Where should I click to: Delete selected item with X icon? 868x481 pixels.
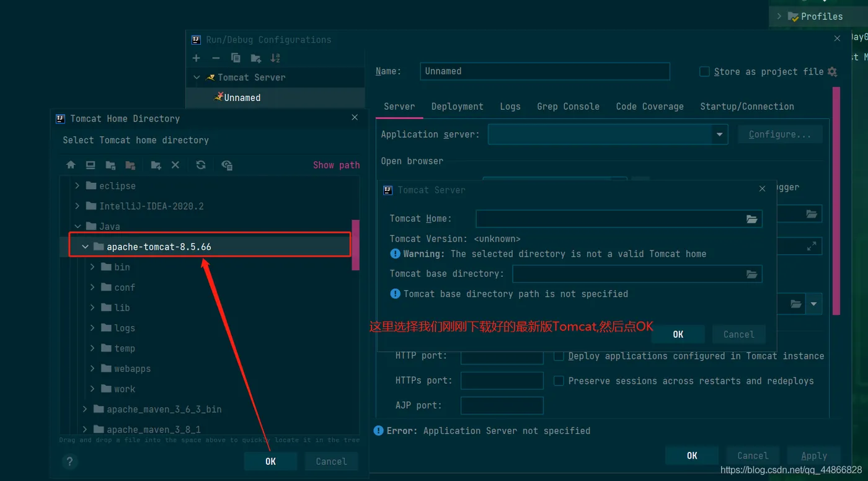pos(175,165)
